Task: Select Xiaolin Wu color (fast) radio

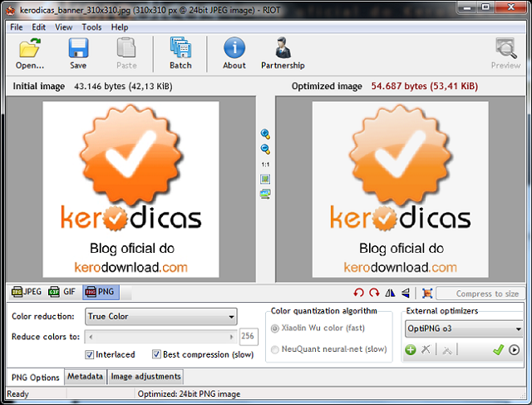Action: coord(275,328)
